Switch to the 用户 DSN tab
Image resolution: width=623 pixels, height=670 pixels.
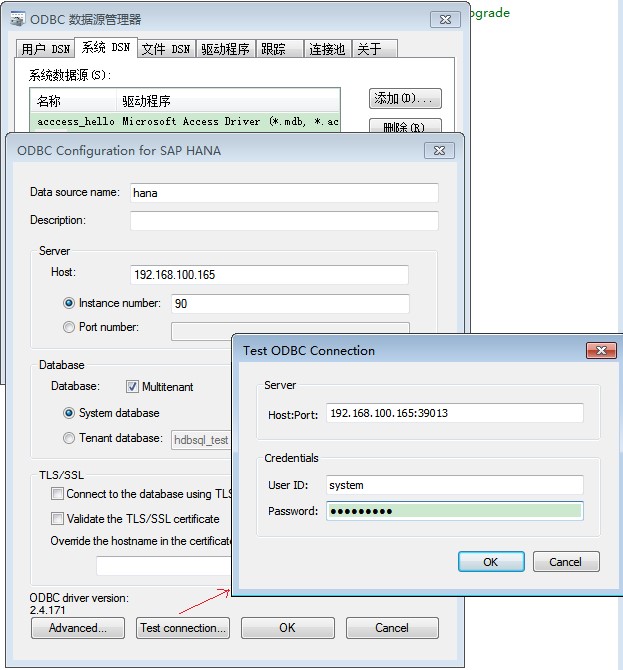(45, 49)
